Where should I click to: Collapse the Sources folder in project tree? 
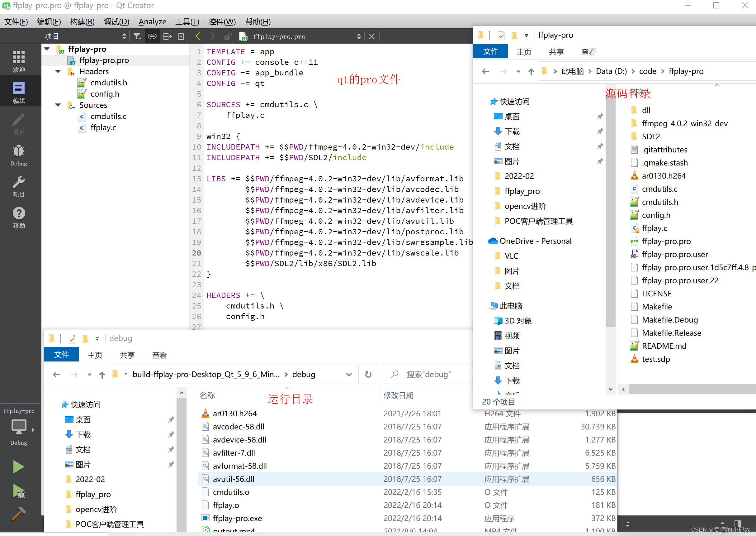point(58,105)
